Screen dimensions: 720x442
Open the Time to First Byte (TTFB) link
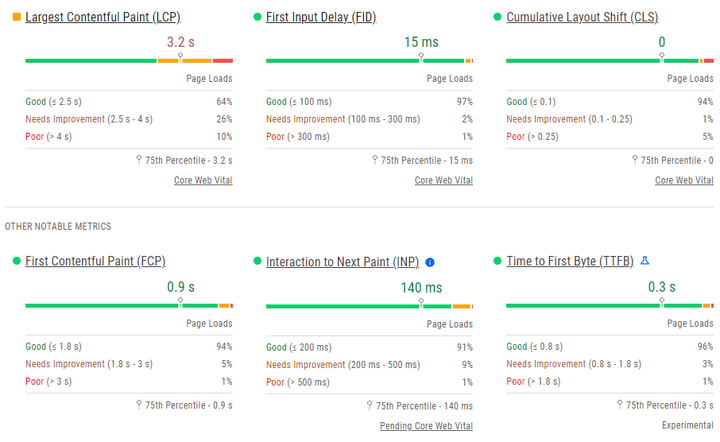coord(570,261)
